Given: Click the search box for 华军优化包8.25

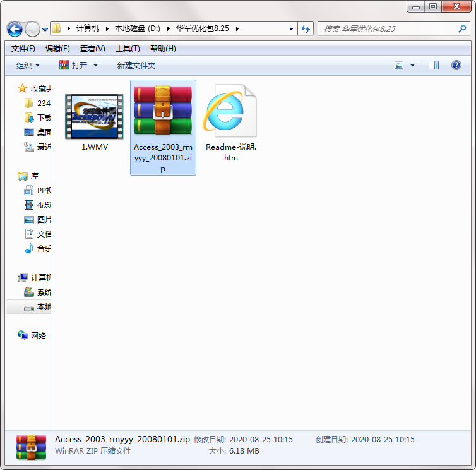Looking at the screenshot, I should (x=388, y=29).
